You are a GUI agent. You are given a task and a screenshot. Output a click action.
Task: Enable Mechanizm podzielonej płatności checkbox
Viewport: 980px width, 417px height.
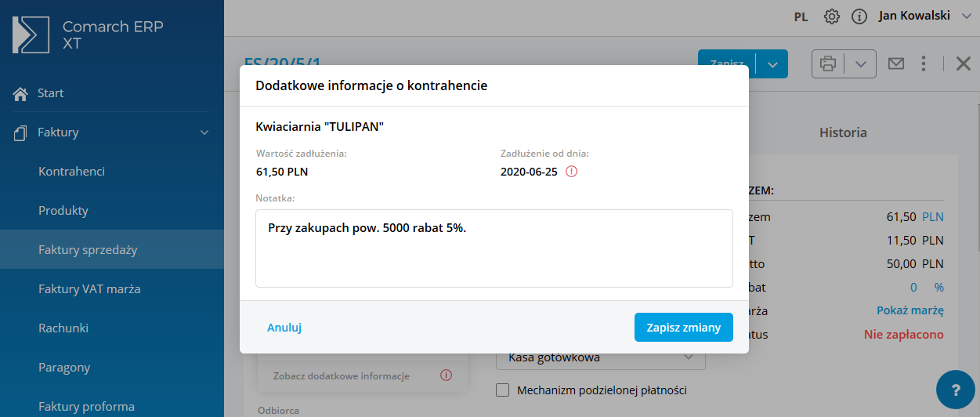coord(503,390)
